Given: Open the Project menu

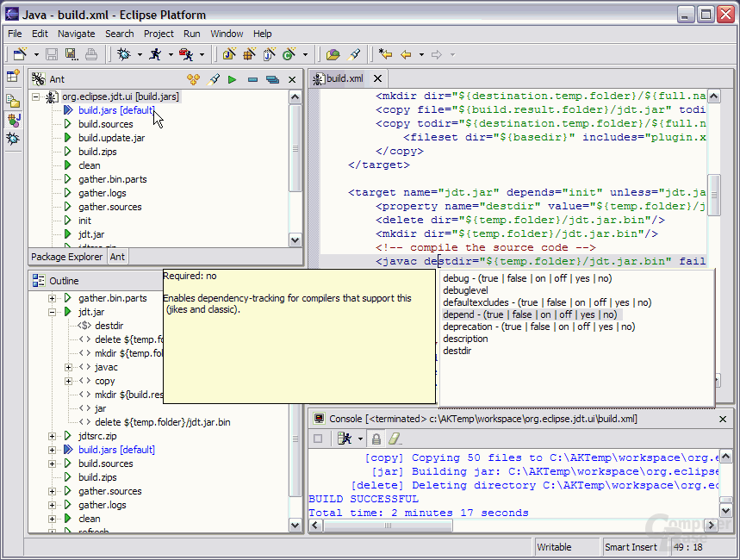Looking at the screenshot, I should coord(159,34).
